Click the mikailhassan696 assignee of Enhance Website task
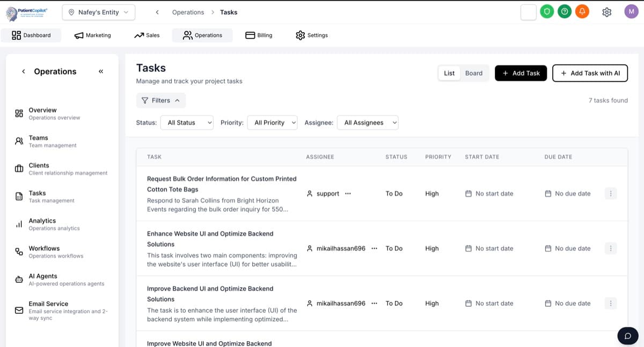Viewport: 644px width, 347px height. coord(341,248)
